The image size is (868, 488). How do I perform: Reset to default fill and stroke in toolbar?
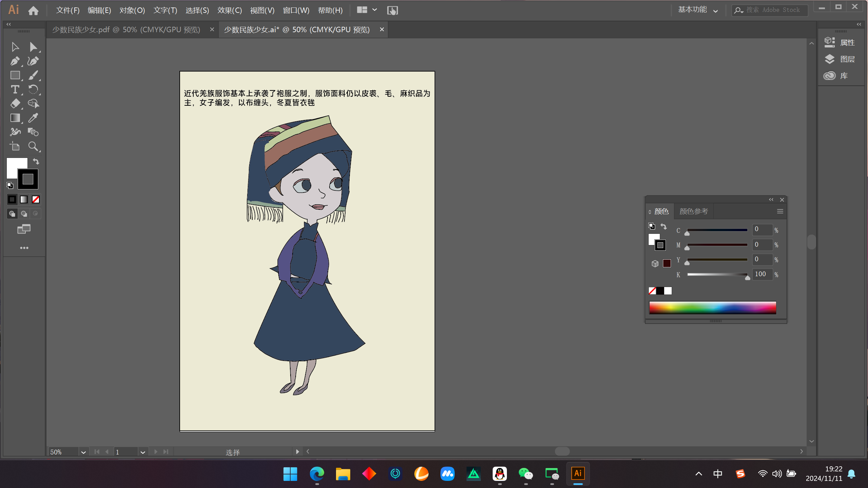click(10, 185)
